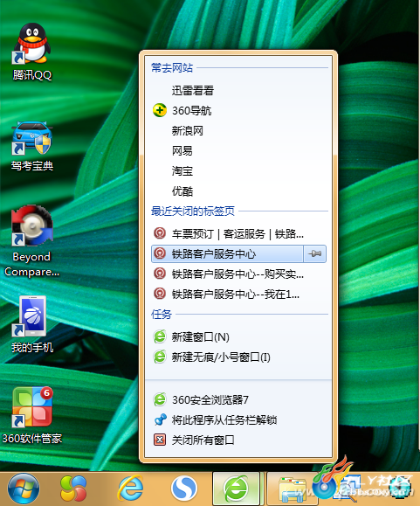Viewport: 420px width, 506px height.
Task: Open 优酷 from frequent sites
Action: [x=238, y=191]
